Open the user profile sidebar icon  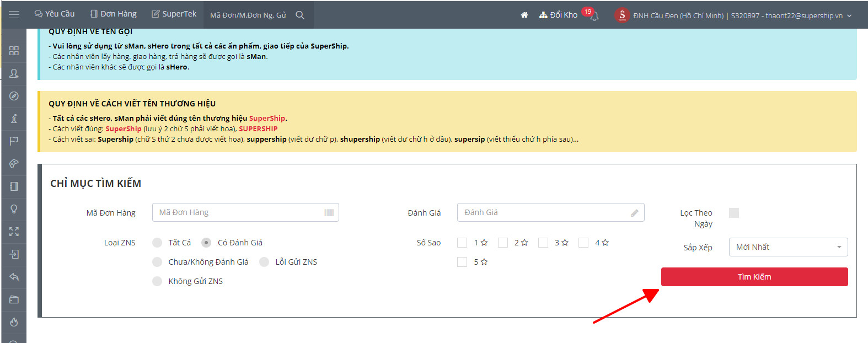(14, 73)
